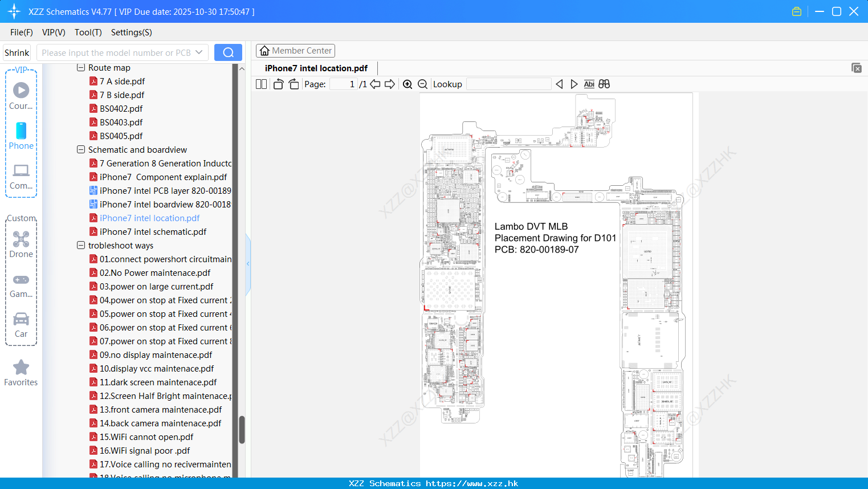The width and height of the screenshot is (868, 489).
Task: Open the Car sidebar category
Action: tap(21, 324)
